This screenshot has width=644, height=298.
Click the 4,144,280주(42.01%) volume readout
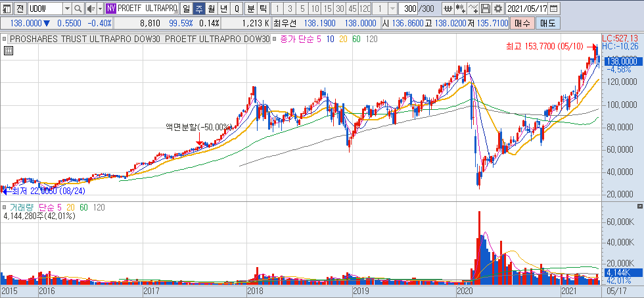(x=39, y=216)
